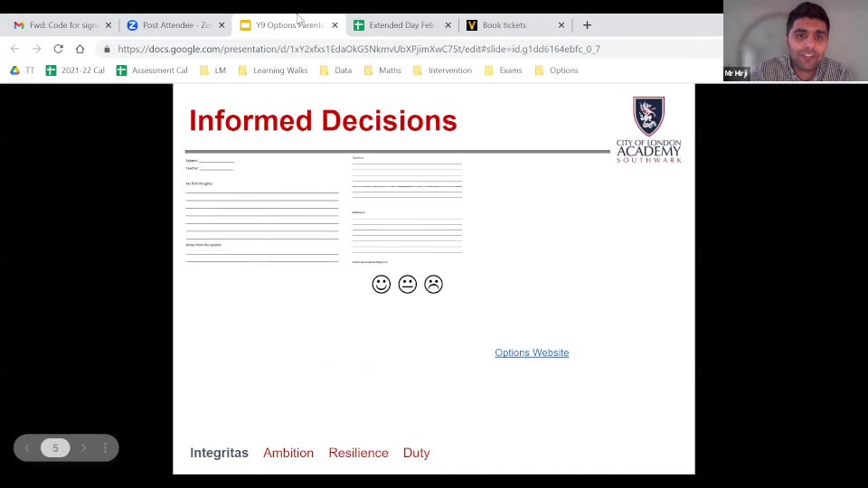Click the sad face emoji
The image size is (868, 488).
(433, 285)
